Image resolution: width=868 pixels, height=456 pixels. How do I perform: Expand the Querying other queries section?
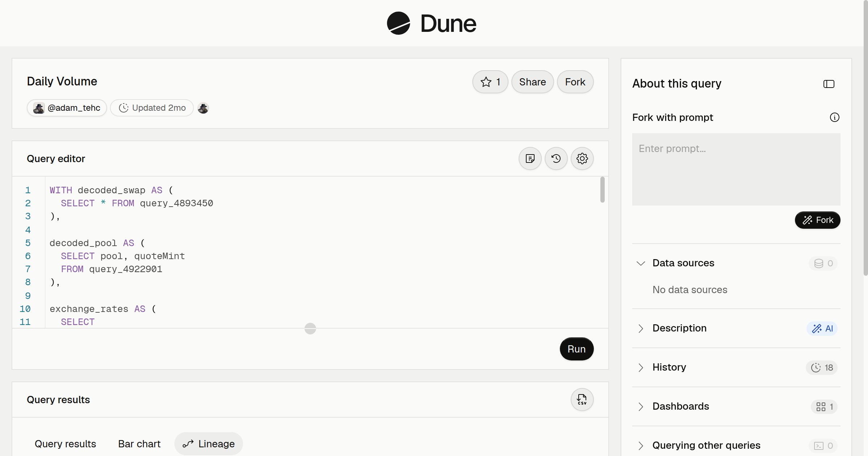(641, 446)
